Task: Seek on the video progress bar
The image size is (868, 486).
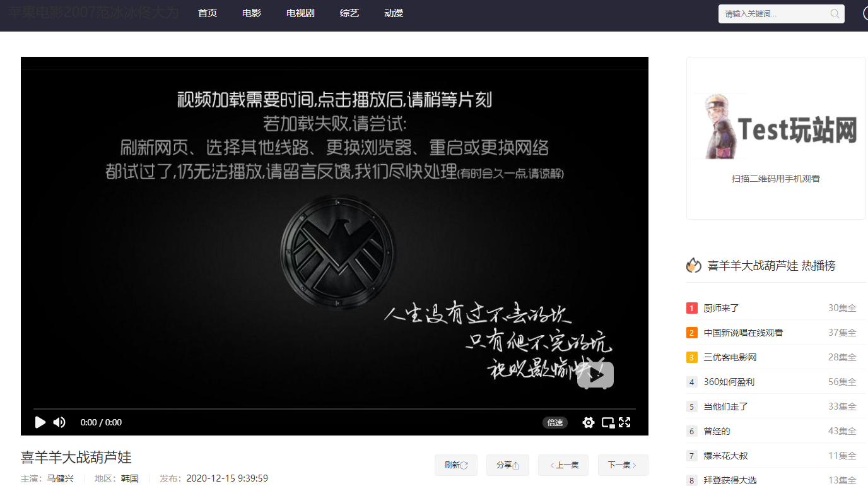Action: point(334,409)
